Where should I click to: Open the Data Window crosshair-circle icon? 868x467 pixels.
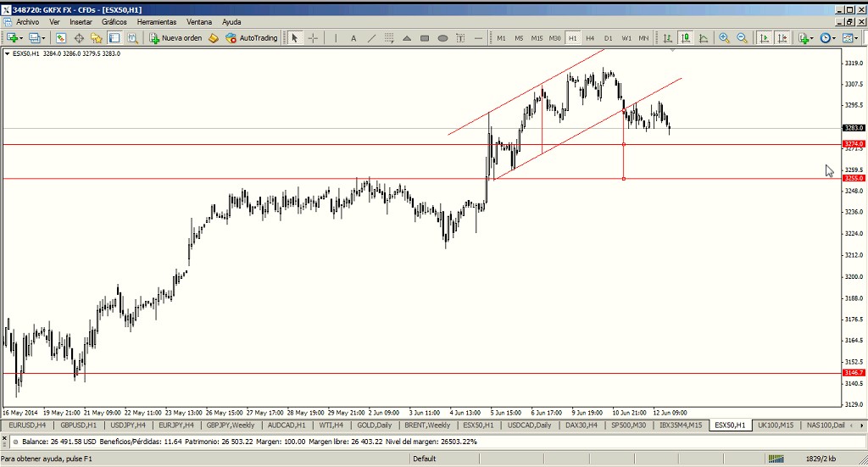[x=79, y=37]
